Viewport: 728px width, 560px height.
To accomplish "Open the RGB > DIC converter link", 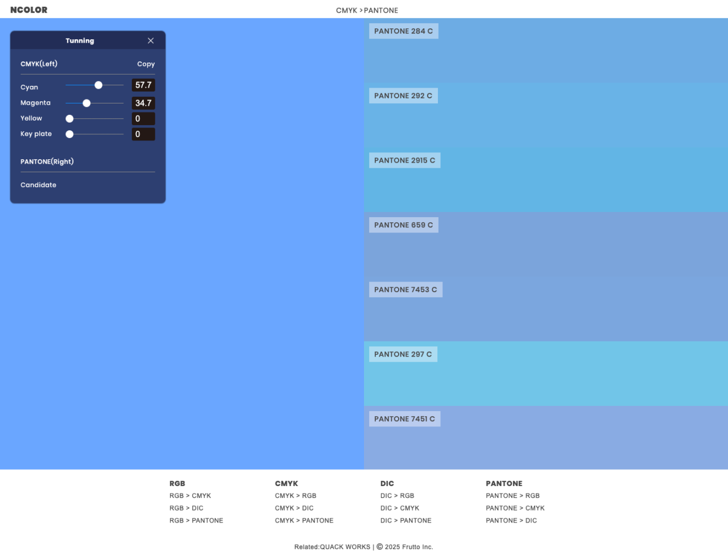I will click(186, 508).
